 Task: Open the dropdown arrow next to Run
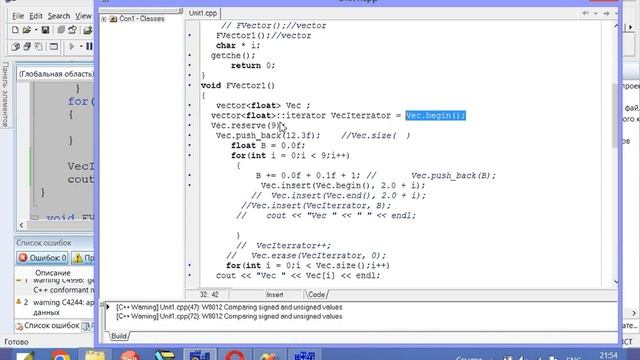pyautogui.click(x=81, y=47)
